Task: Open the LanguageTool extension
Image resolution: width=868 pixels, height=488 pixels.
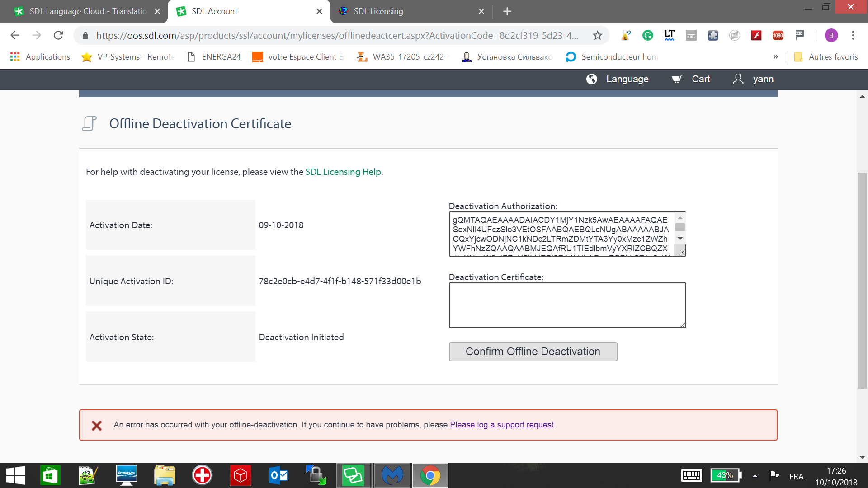Action: coord(669,35)
